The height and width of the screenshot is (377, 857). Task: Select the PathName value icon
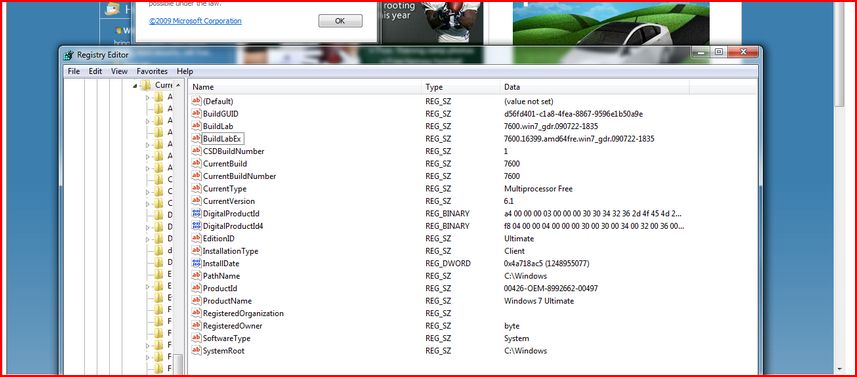click(197, 276)
